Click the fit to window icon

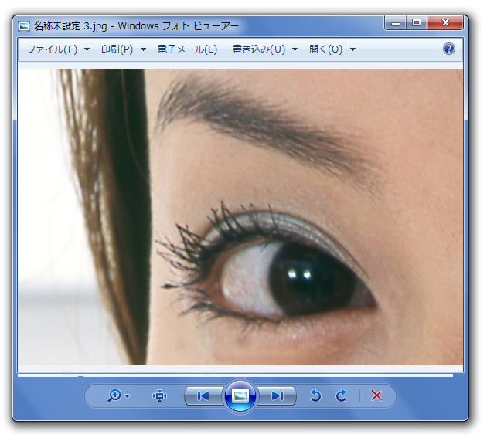160,396
